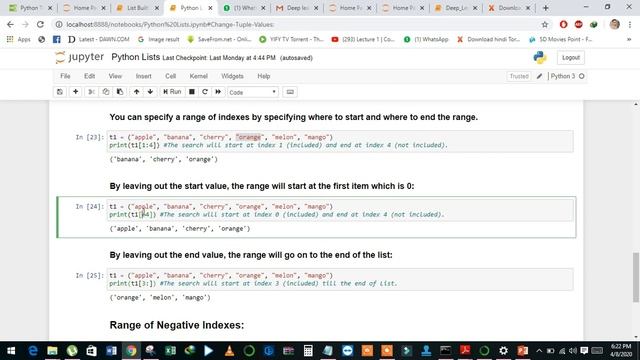Click the notebook vertical scrollbar thumb

pyautogui.click(x=636, y=277)
